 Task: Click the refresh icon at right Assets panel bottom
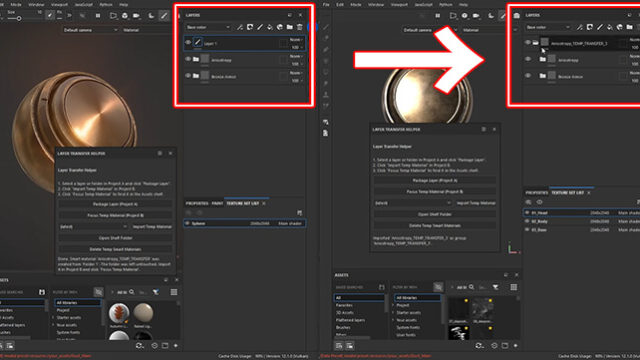479,346
